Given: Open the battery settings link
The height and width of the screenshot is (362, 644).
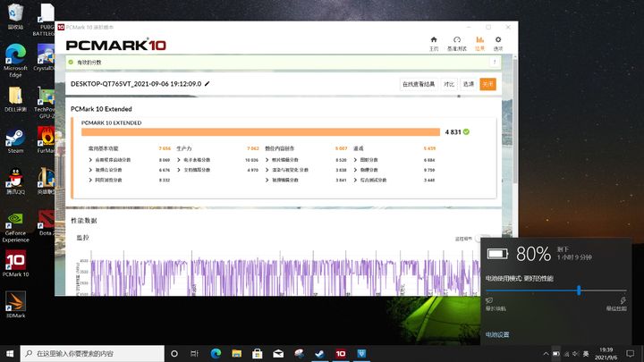Looking at the screenshot, I should 497,334.
